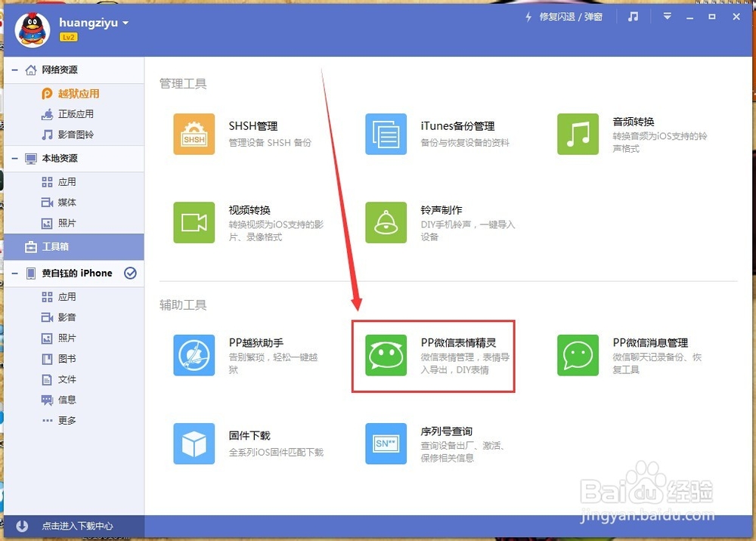The height and width of the screenshot is (541, 756).
Task: Collapse the 本地资源 section
Action: [14, 159]
